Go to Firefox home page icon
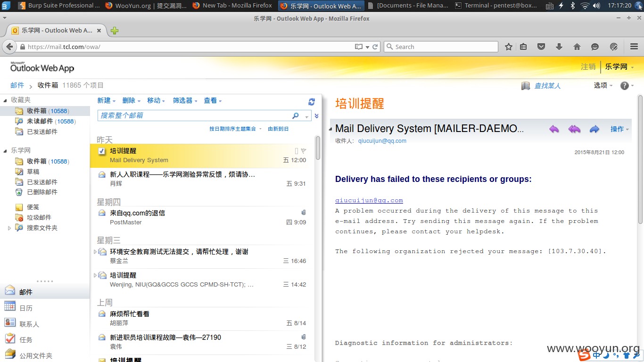The image size is (644, 362). [577, 47]
